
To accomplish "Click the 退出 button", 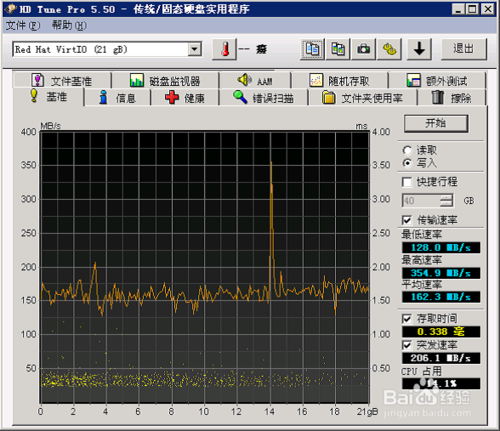I will (464, 49).
